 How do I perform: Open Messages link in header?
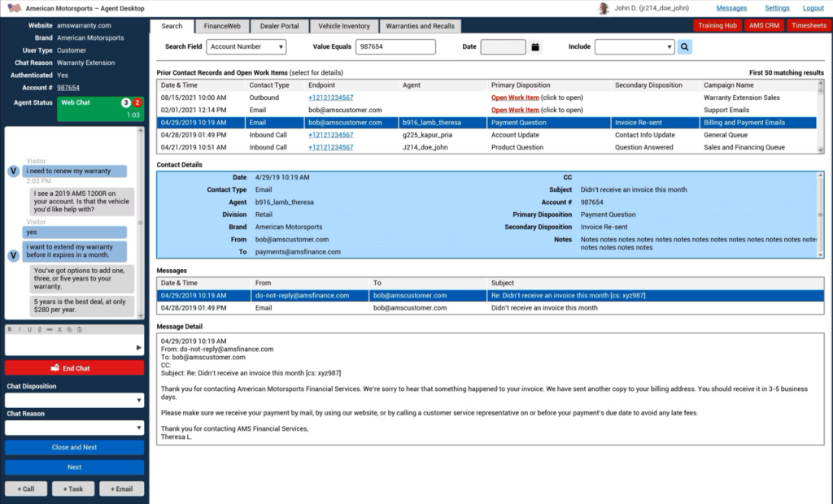pos(731,8)
